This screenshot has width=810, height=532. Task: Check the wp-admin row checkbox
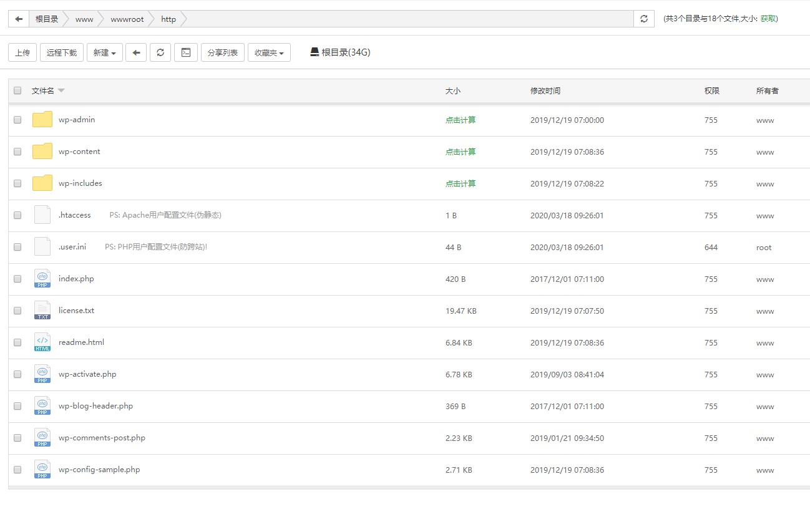click(17, 120)
